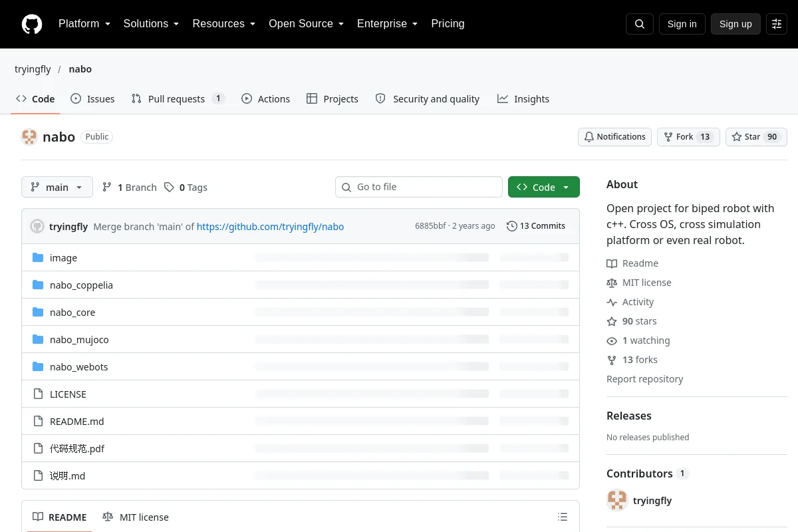Image resolution: width=798 pixels, height=532 pixels.
Task: Switch to the Projects tab
Action: tap(332, 98)
